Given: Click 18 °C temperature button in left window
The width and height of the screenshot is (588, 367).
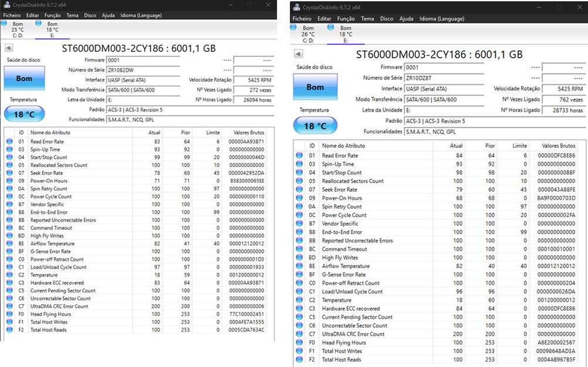Looking at the screenshot, I should pos(24,114).
